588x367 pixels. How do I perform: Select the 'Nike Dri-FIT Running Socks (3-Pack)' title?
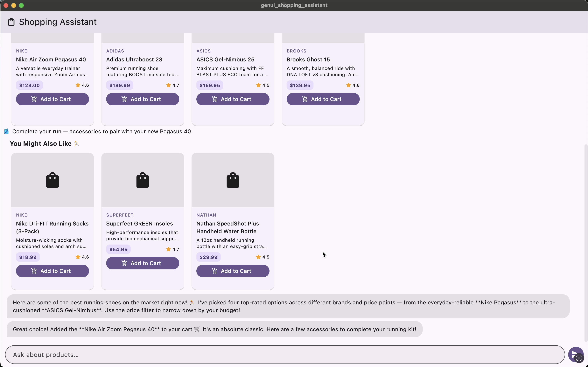[52, 227]
